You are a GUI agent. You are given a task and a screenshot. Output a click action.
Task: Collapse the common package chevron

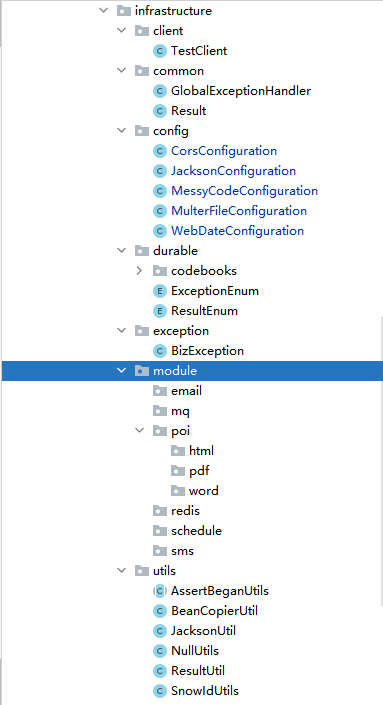[x=121, y=71]
